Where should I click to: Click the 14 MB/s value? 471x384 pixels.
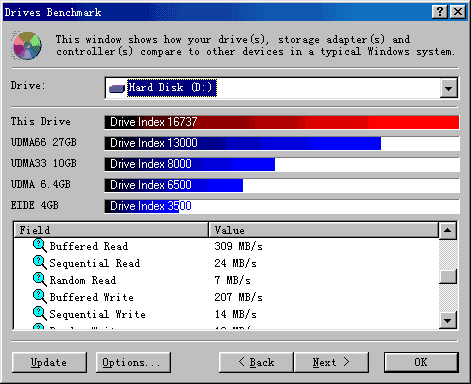tap(236, 314)
